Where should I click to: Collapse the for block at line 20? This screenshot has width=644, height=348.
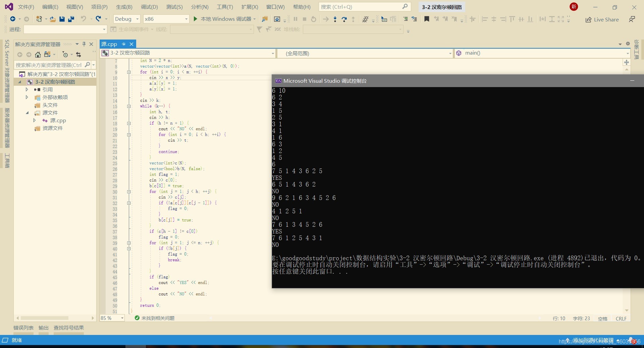tap(128, 135)
